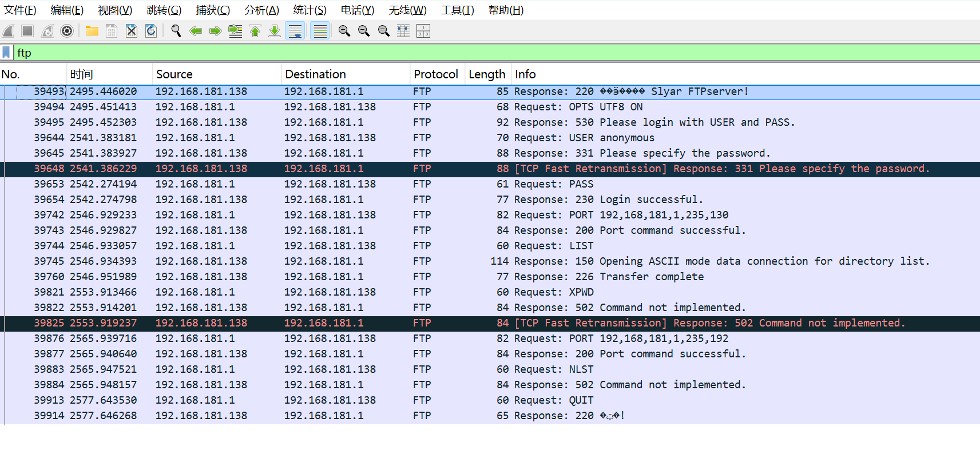This screenshot has height=454, width=980.
Task: Jump to the first packet
Action: pos(255,31)
